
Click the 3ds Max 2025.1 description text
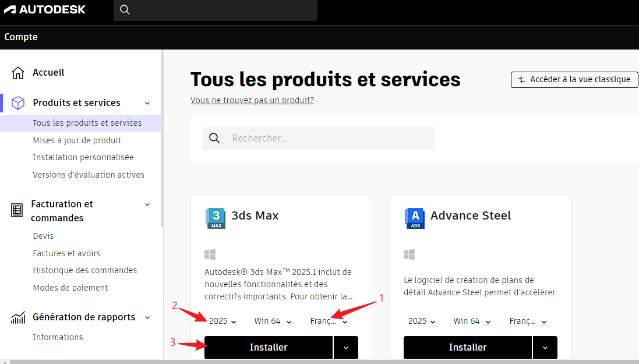point(278,284)
